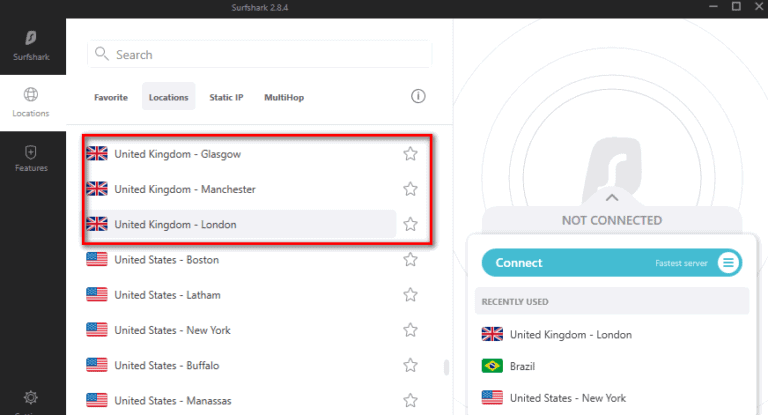The image size is (768, 415).
Task: Star the United States - New York server
Action: coord(410,330)
